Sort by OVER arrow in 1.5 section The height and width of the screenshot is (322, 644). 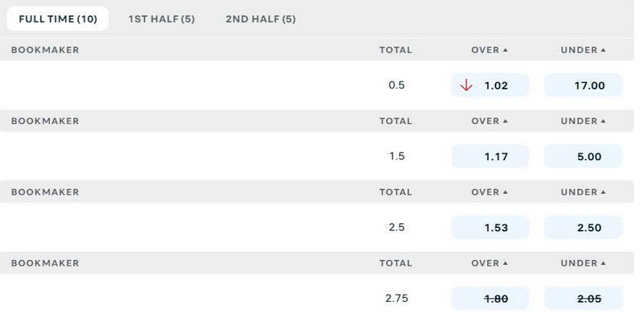point(506,122)
